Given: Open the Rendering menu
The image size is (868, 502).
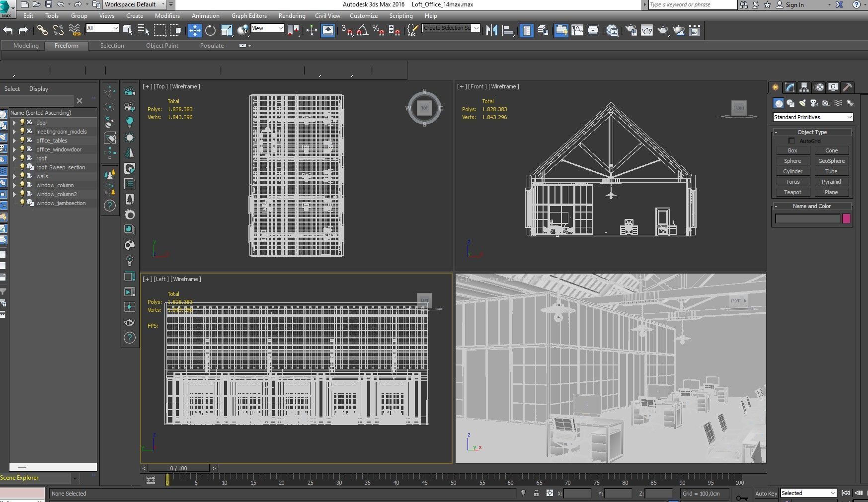Looking at the screenshot, I should (x=292, y=16).
